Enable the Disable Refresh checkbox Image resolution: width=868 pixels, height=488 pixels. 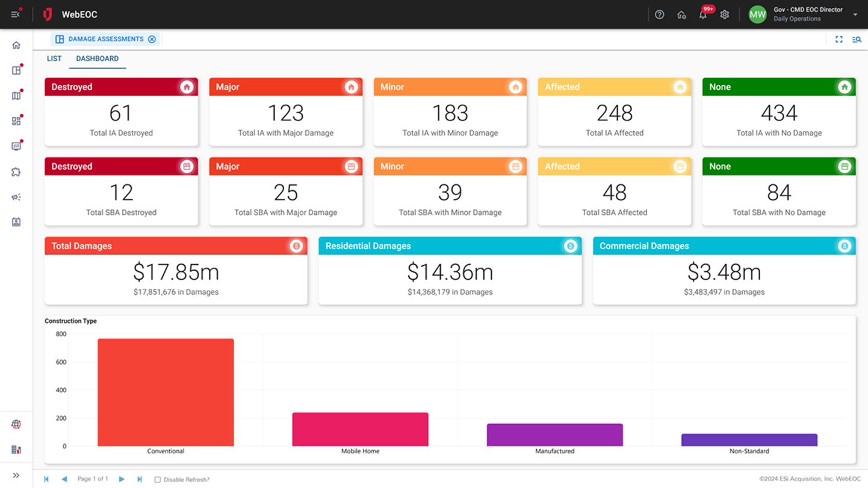pyautogui.click(x=157, y=480)
